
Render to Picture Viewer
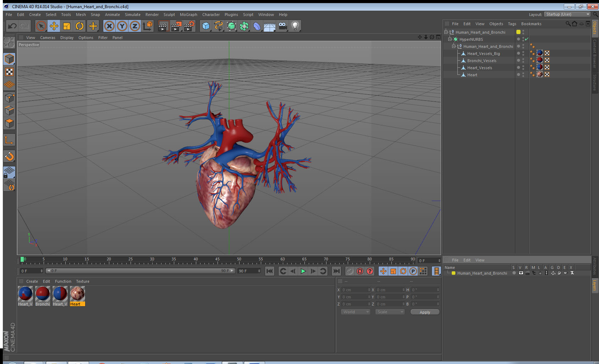[176, 26]
